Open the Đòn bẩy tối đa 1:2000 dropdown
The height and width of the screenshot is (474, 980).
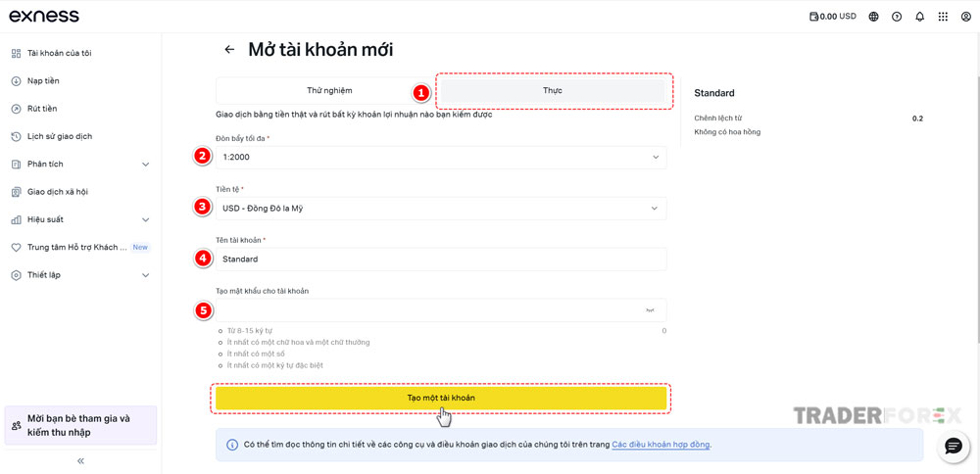click(x=441, y=158)
